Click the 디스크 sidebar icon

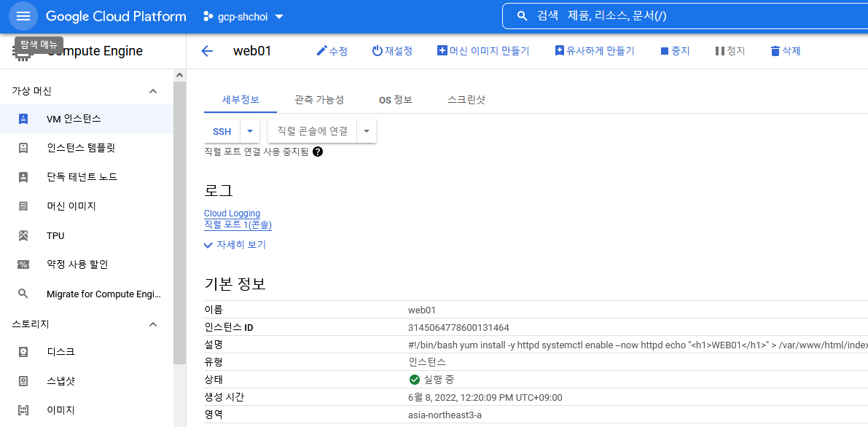coord(23,352)
